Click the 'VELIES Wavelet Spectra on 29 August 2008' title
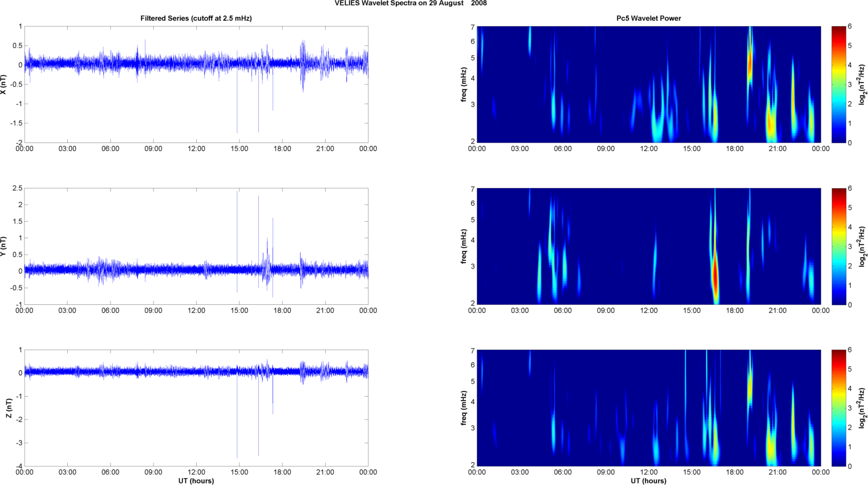868x485 pixels. 411,3
